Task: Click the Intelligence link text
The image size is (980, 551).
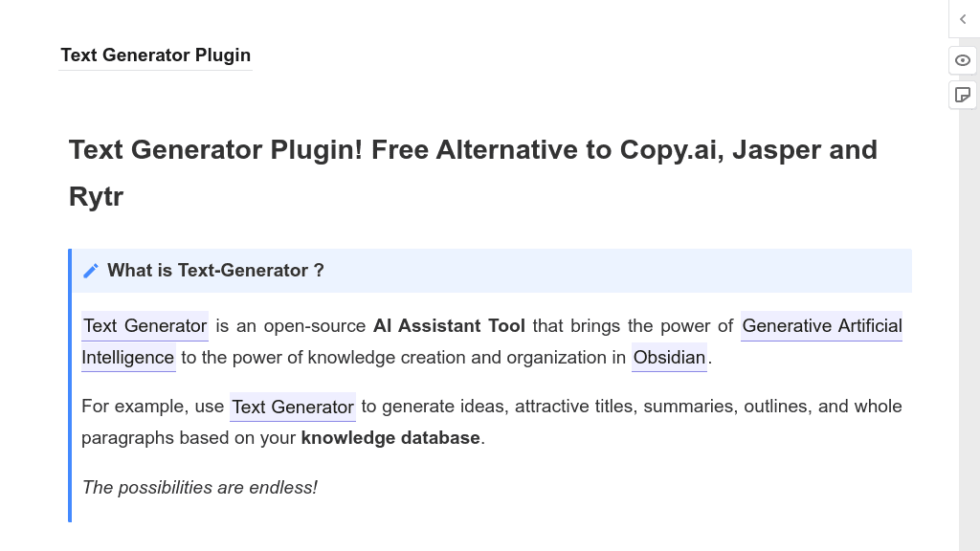Action: tap(128, 358)
